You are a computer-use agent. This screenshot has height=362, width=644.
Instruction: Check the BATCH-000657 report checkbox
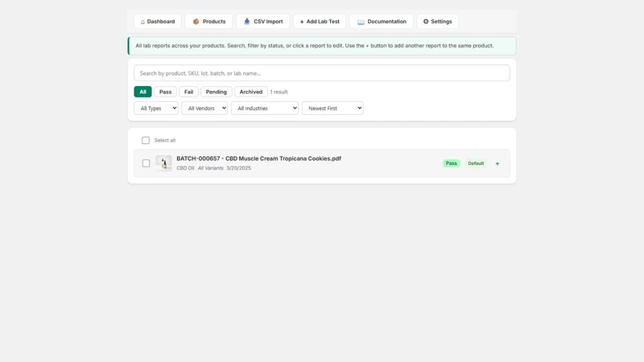point(146,163)
